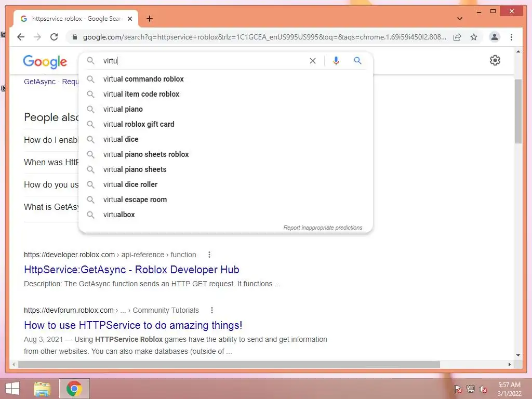Expand the tab search chevron

459,19
